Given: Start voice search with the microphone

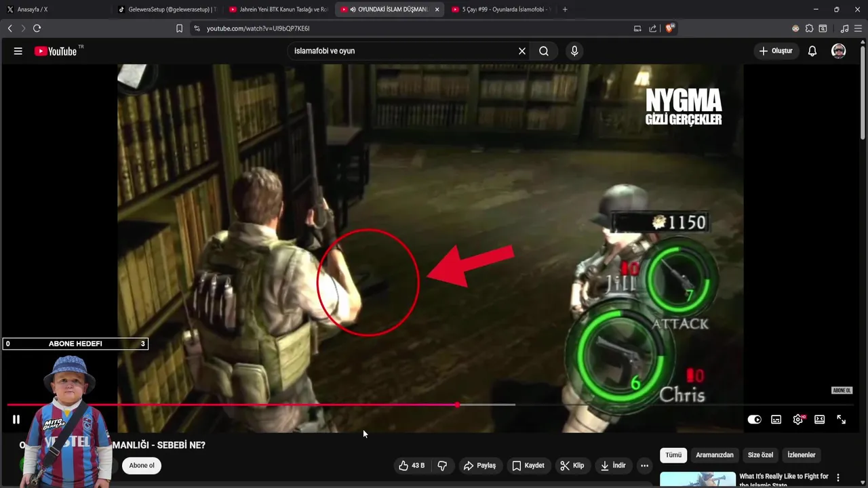Looking at the screenshot, I should click(574, 51).
